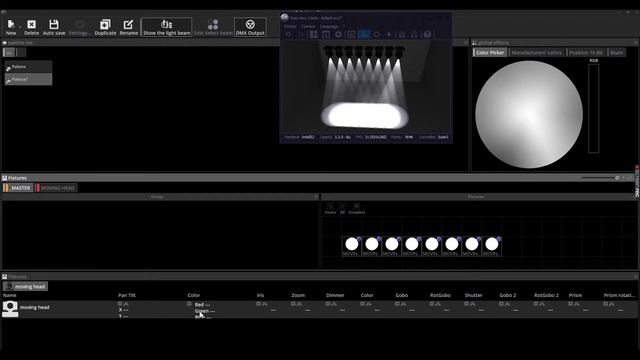
Task: Select the fourth MOVIN fixture circle
Action: tap(411, 244)
